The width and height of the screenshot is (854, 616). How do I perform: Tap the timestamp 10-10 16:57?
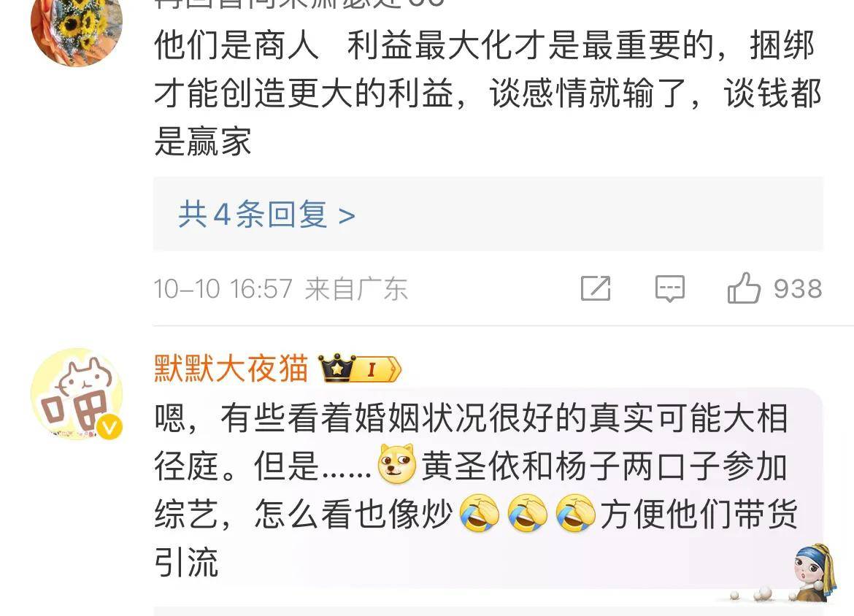[223, 289]
